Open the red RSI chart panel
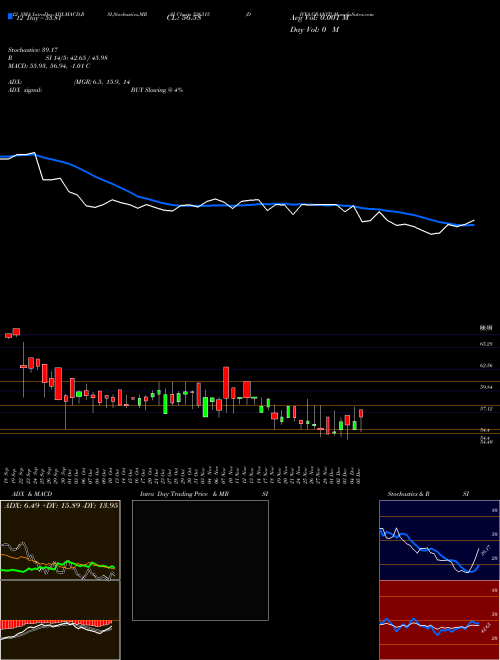500x660 pixels. (x=439, y=620)
